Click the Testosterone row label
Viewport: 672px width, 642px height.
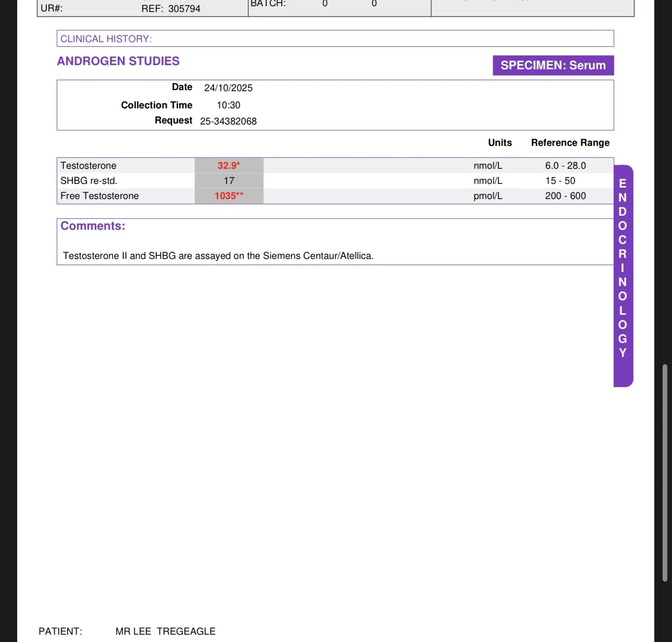89,166
